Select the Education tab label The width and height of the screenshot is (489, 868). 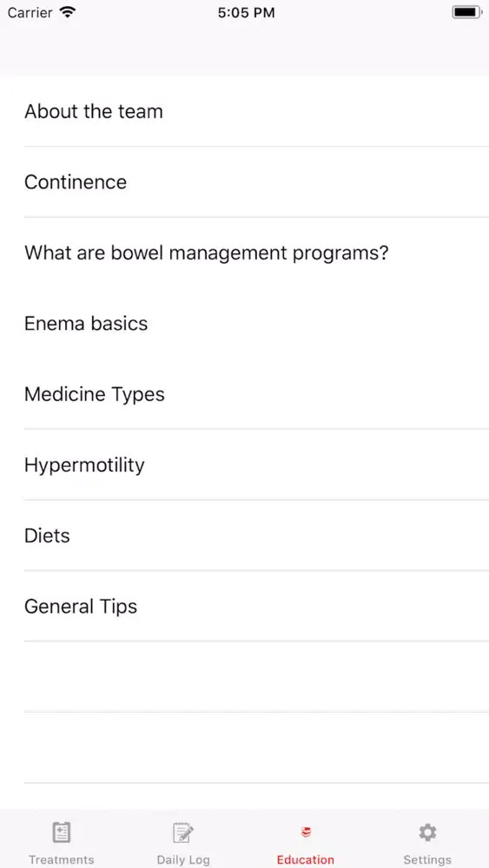[x=306, y=859]
